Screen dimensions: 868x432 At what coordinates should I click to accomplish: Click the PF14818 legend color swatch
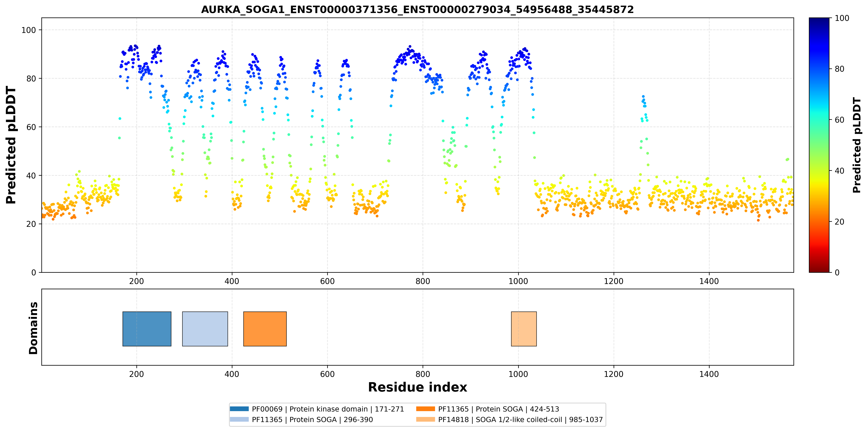(x=426, y=420)
